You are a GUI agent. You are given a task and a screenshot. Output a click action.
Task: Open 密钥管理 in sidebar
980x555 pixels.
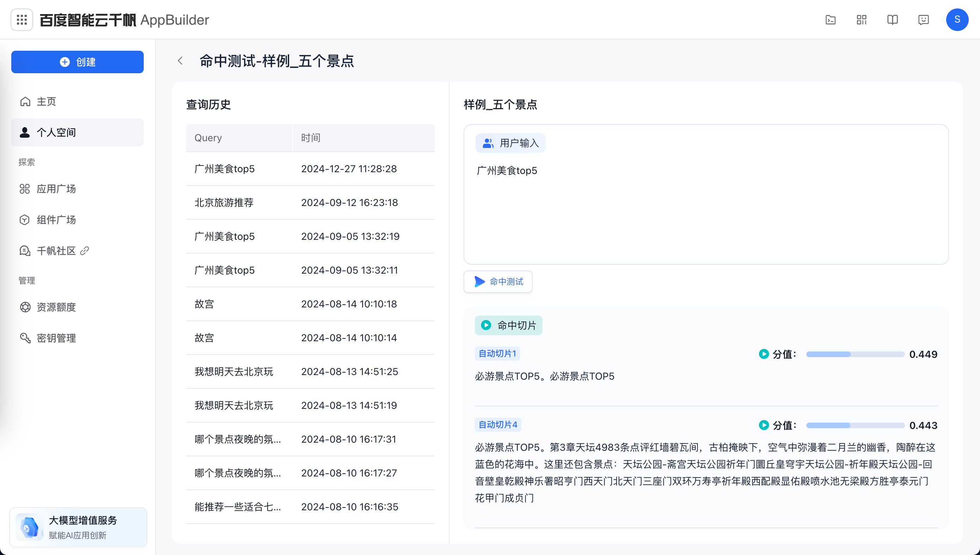click(x=77, y=338)
